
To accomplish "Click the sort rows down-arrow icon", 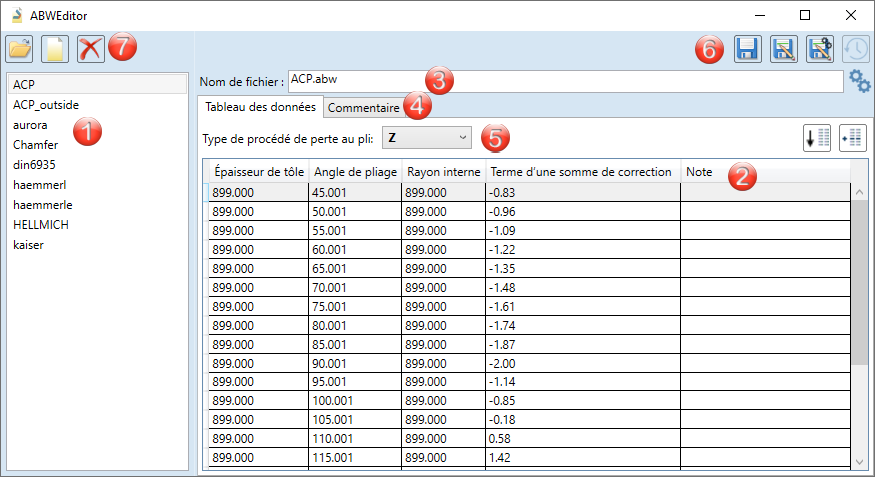I will coord(817,138).
